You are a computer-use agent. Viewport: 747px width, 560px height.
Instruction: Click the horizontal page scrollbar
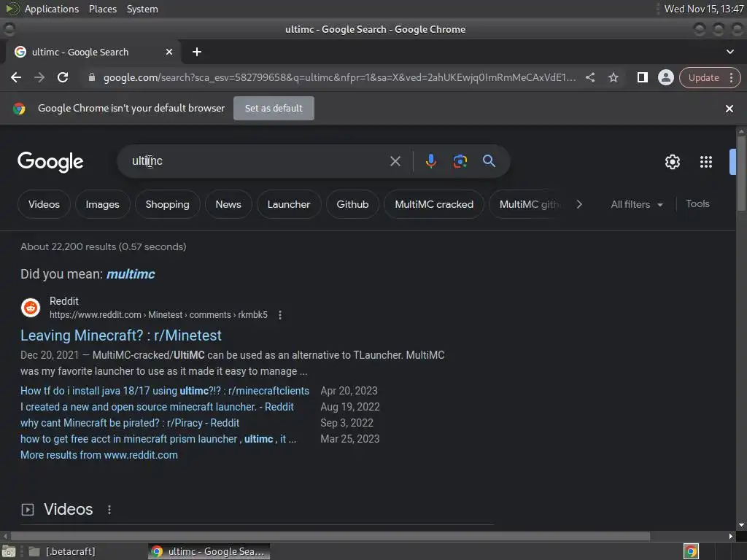coord(330,536)
